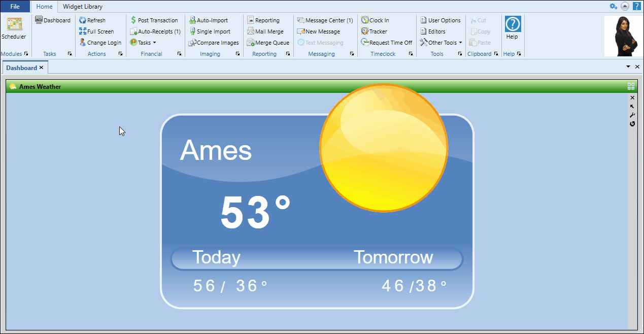Click the Message Center (1) button

[325, 20]
